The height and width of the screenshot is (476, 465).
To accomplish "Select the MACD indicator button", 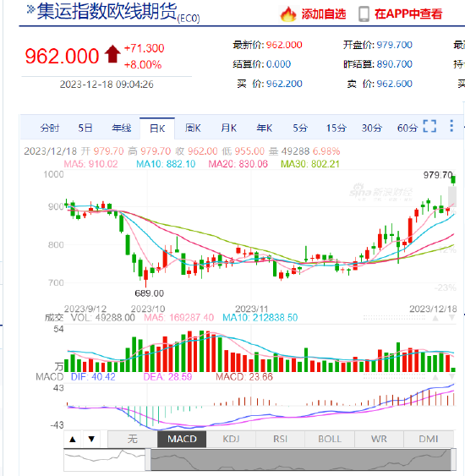I will [182, 439].
